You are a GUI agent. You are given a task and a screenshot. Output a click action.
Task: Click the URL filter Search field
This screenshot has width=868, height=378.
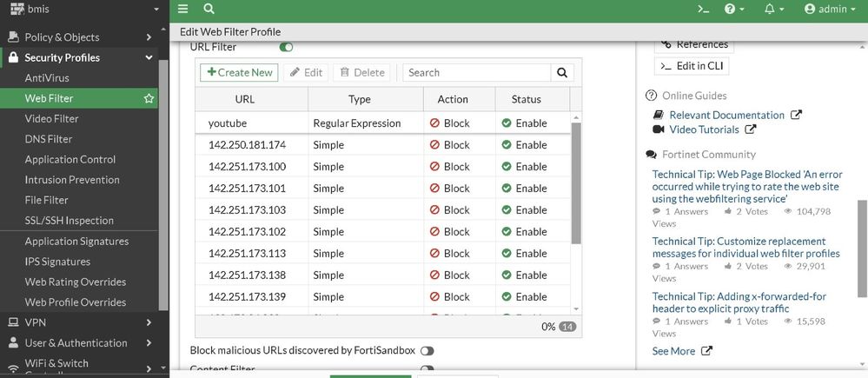tap(476, 73)
